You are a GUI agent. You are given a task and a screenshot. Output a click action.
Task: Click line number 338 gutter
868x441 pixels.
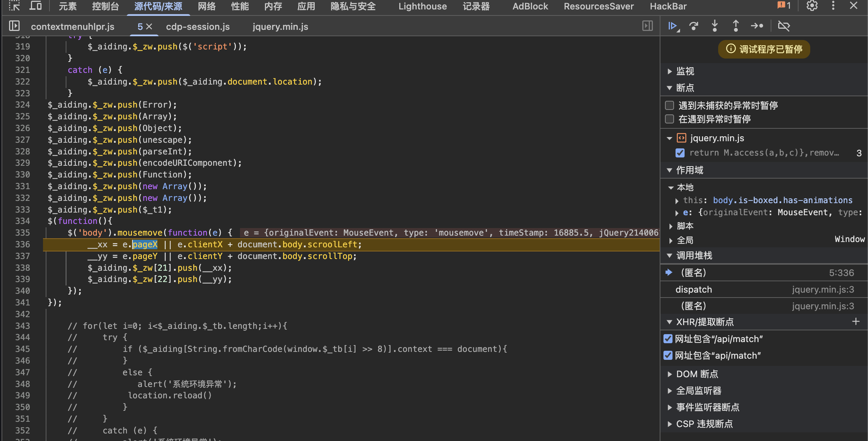pos(23,268)
